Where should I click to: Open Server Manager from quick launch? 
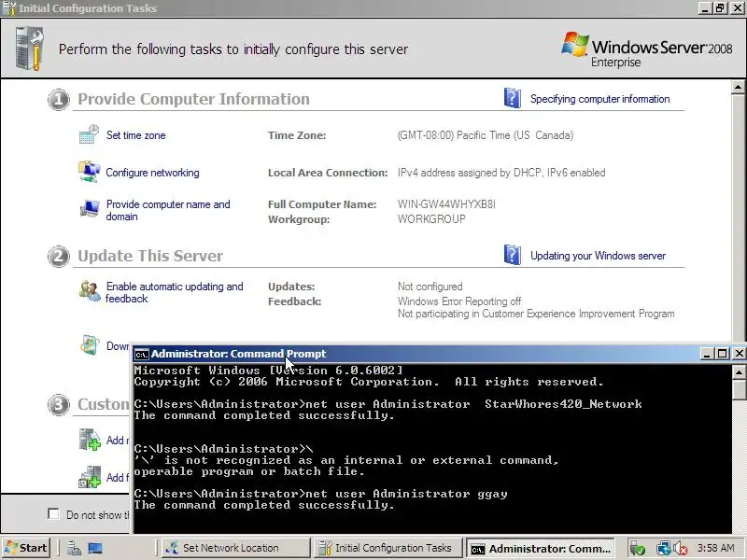point(74,548)
